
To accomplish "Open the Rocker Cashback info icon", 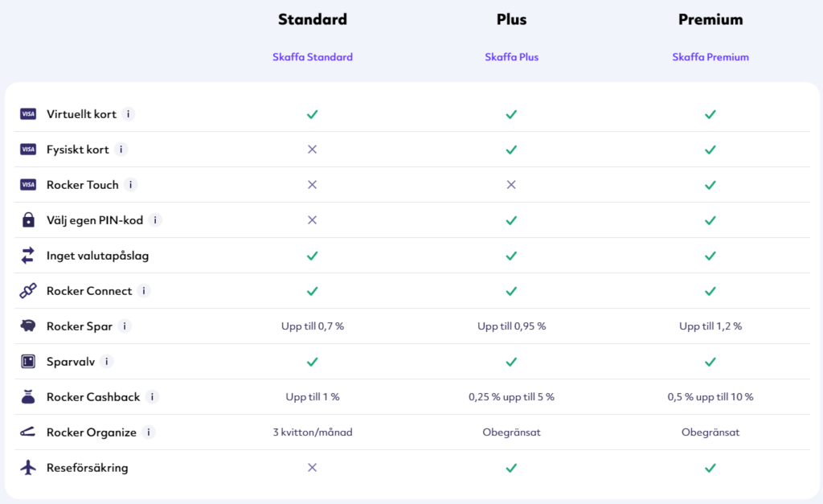I will click(152, 397).
